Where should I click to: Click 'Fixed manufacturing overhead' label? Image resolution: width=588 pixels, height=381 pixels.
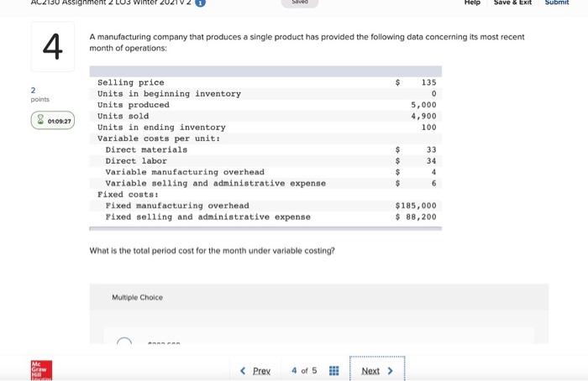click(177, 206)
